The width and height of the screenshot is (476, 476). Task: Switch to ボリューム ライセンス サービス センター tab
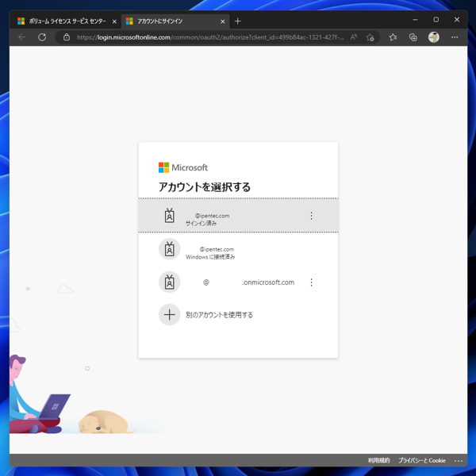click(67, 21)
